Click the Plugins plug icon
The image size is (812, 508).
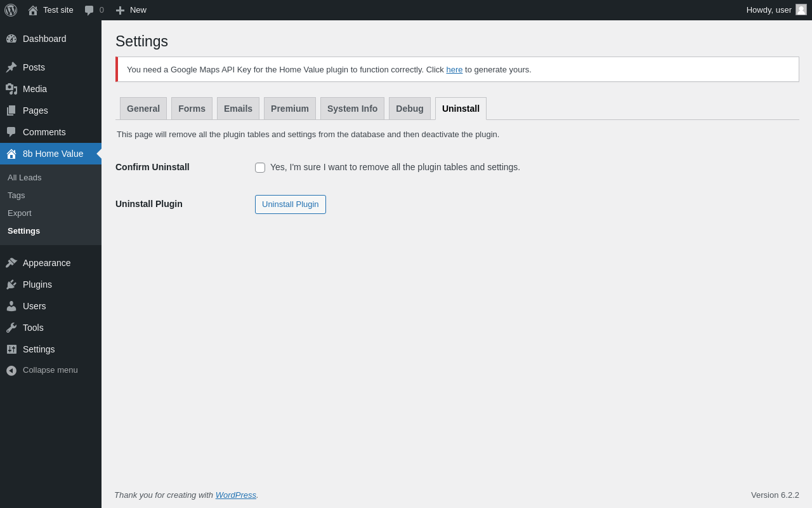[x=11, y=284]
